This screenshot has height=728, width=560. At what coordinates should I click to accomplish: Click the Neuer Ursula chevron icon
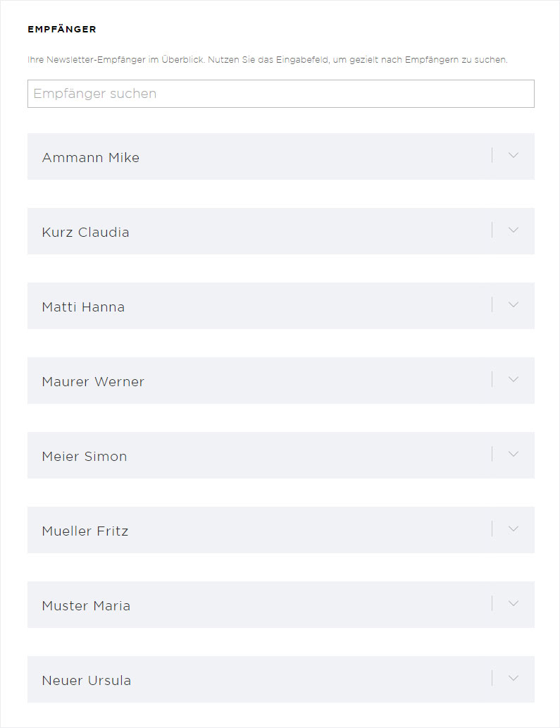click(x=513, y=679)
